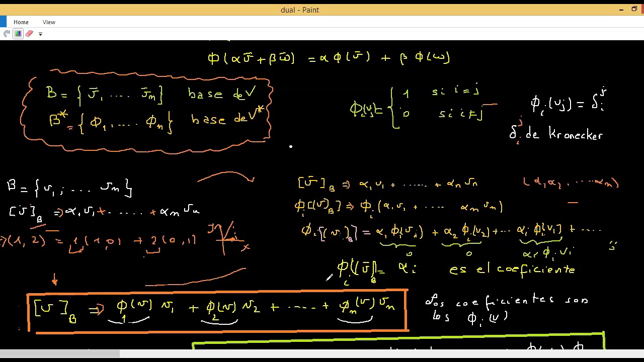644x362 pixels.
Task: Click the Edit colors rainbow icon
Action: pyautogui.click(x=18, y=34)
